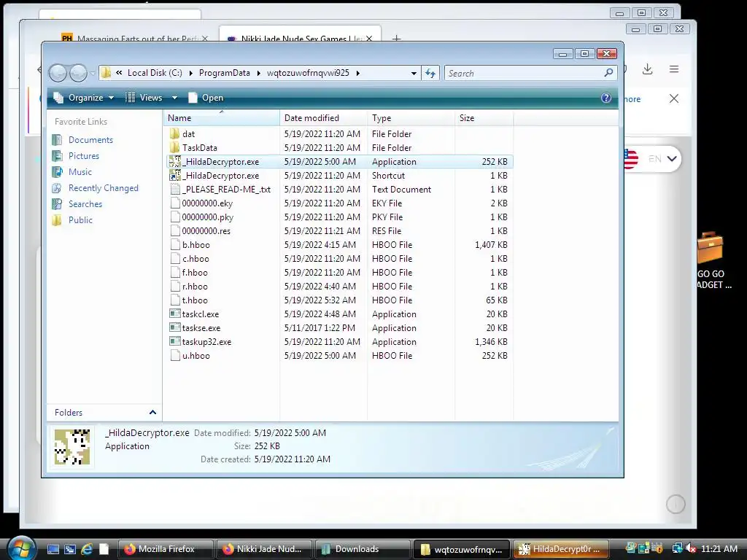Expand the Folders pane chevron
The height and width of the screenshot is (560, 747).
point(152,413)
